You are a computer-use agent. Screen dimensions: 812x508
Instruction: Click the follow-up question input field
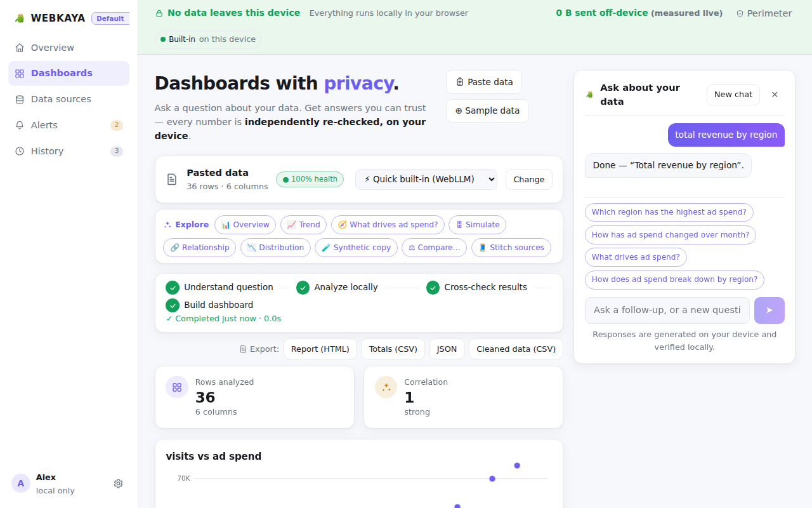[667, 311]
